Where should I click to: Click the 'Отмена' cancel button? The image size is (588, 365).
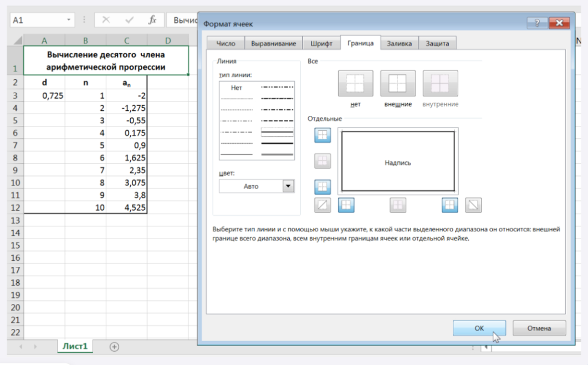click(x=539, y=328)
